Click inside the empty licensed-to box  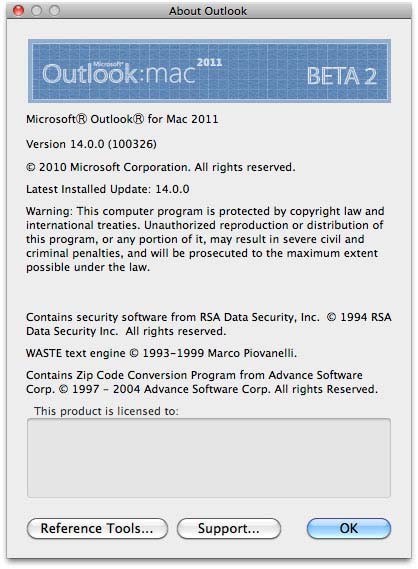click(209, 458)
